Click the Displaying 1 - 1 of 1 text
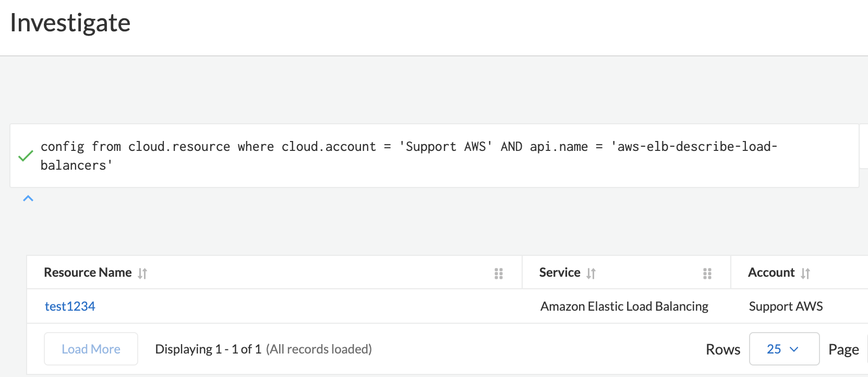The image size is (868, 377). tap(208, 349)
